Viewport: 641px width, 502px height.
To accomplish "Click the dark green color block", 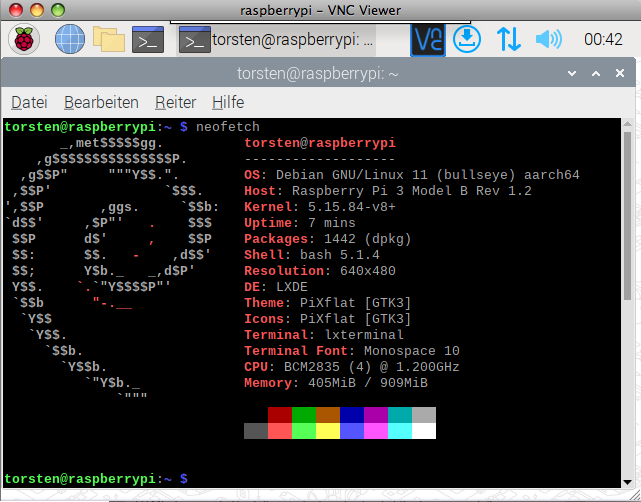I will (x=304, y=415).
